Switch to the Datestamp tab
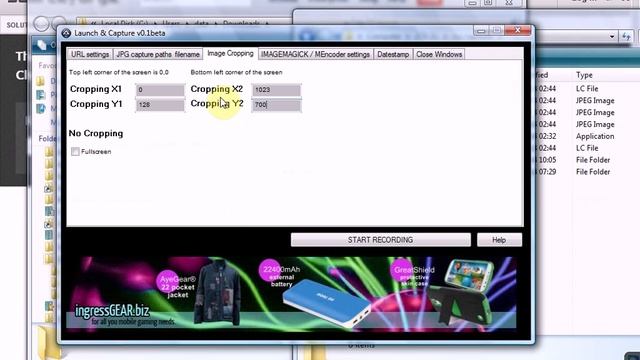 pos(393,54)
